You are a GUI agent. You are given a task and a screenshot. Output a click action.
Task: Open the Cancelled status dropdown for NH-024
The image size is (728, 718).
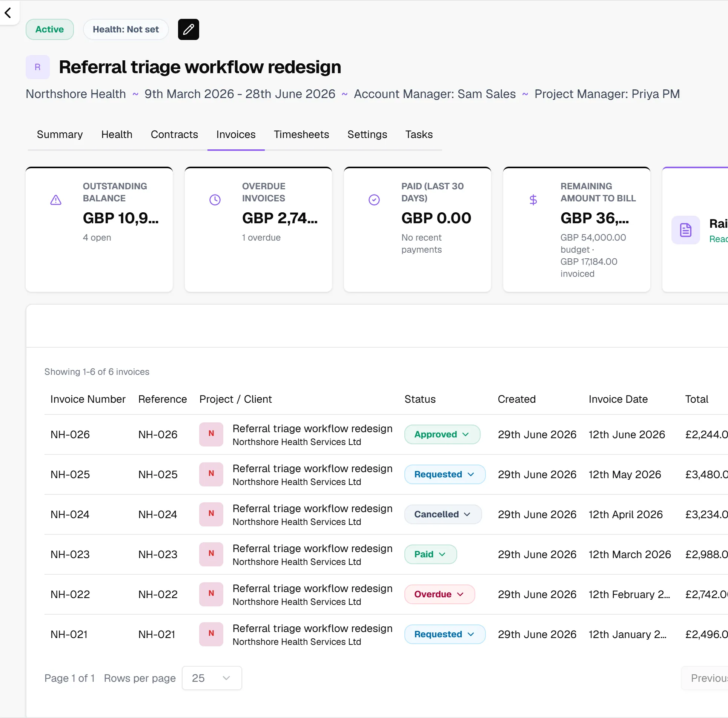click(443, 514)
